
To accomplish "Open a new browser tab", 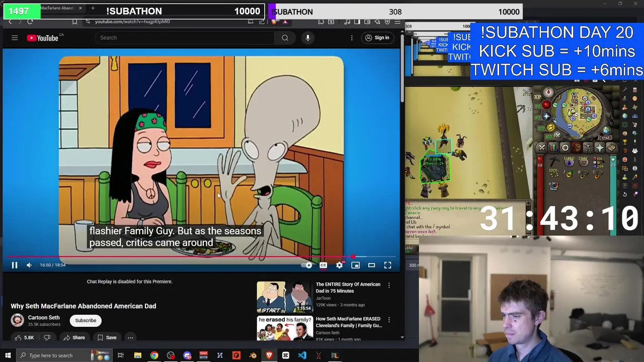I will [x=93, y=8].
